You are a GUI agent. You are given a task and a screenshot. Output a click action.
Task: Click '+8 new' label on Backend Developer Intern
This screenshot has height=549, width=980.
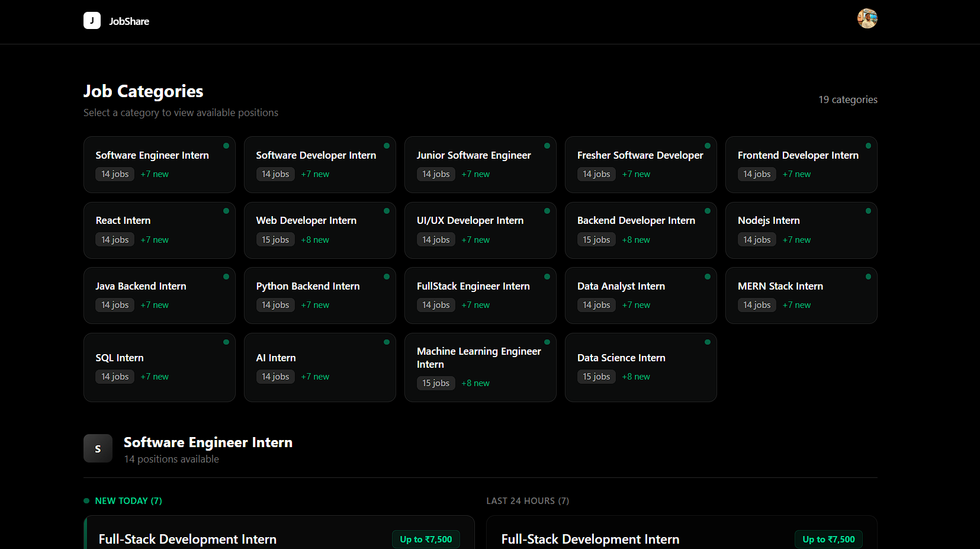click(636, 240)
